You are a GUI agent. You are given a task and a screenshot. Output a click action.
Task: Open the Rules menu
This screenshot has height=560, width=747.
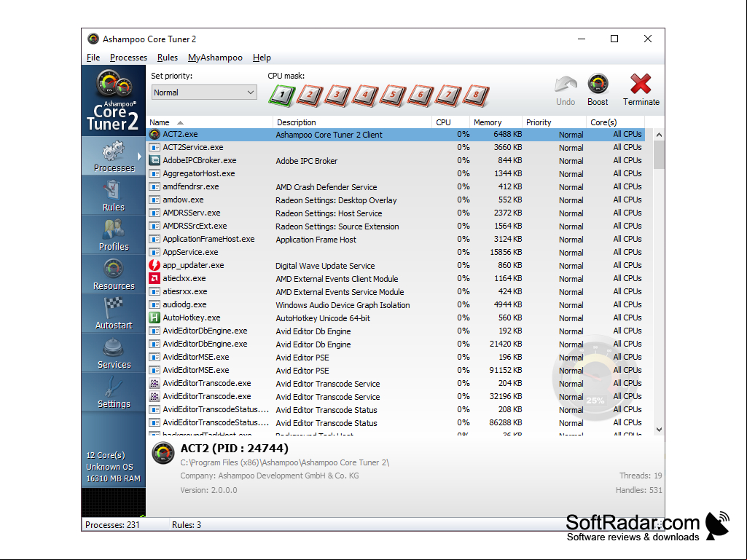coord(168,58)
